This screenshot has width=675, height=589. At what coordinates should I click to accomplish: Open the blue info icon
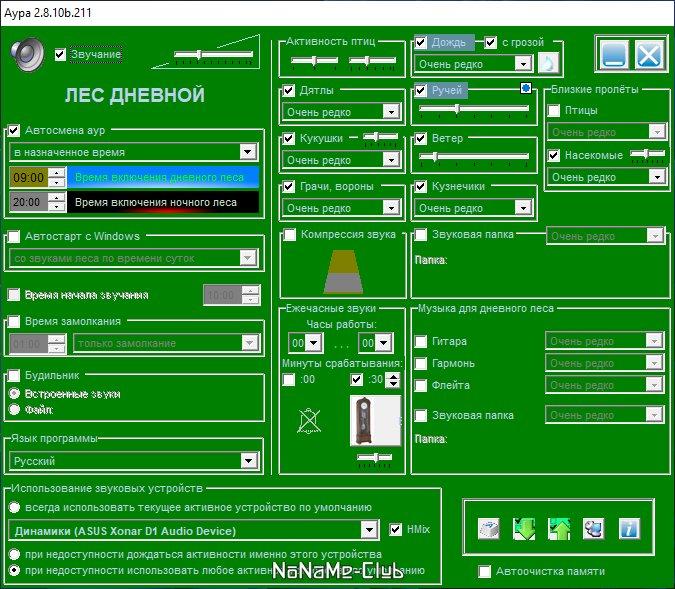coord(628,529)
